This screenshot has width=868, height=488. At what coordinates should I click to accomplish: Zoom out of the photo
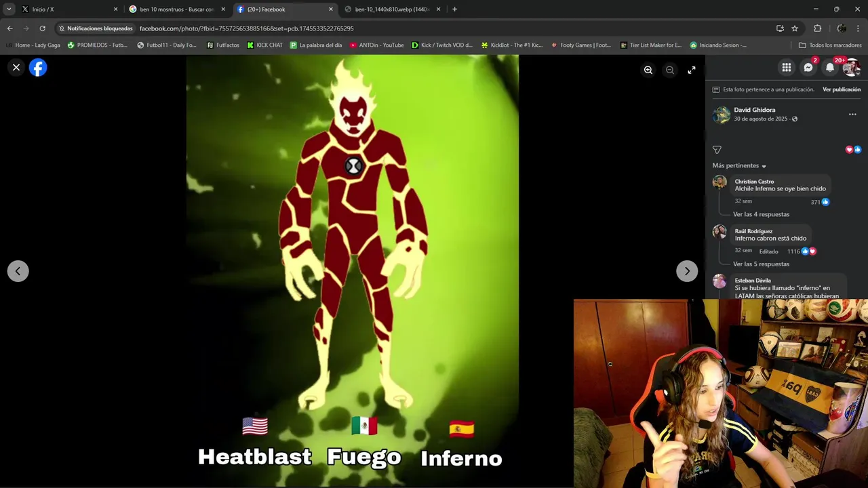[670, 70]
